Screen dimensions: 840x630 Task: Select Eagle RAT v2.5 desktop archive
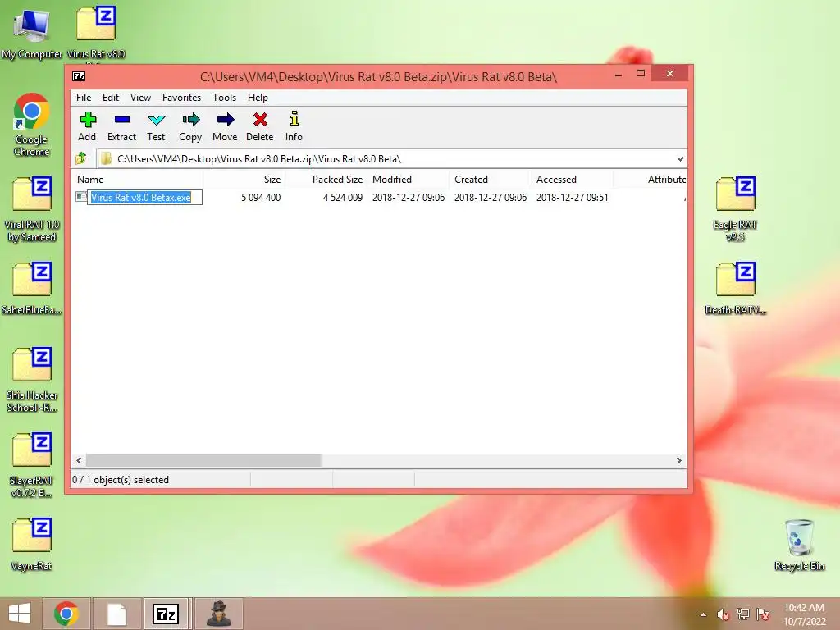[x=736, y=209]
